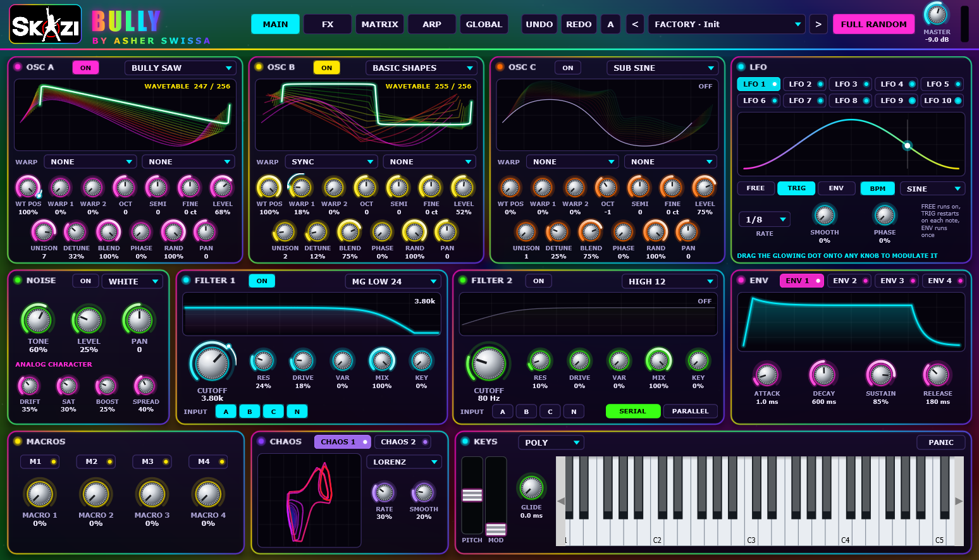Click LFO Smooth knob
Image resolution: width=979 pixels, height=560 pixels.
click(824, 216)
